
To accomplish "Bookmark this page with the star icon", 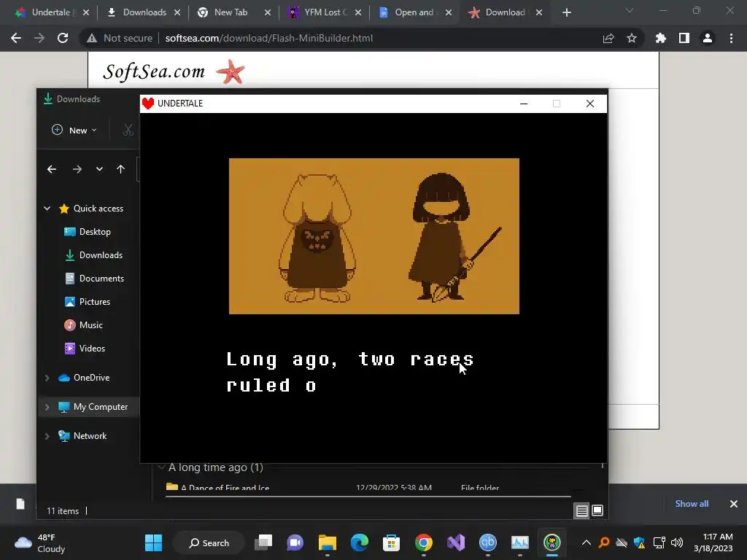I will (x=632, y=38).
